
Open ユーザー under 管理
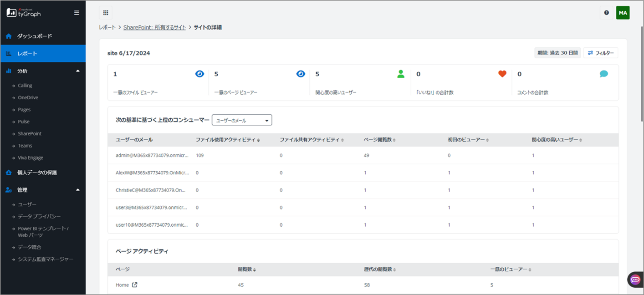click(x=27, y=204)
